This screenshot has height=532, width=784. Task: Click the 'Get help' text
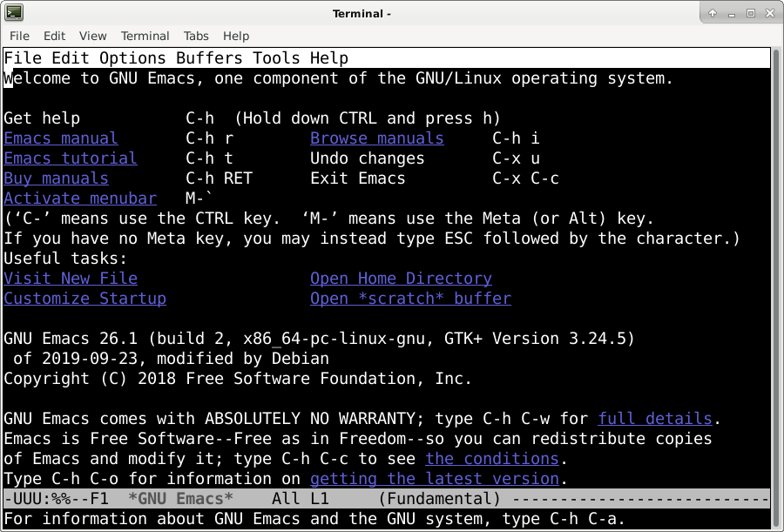42,118
